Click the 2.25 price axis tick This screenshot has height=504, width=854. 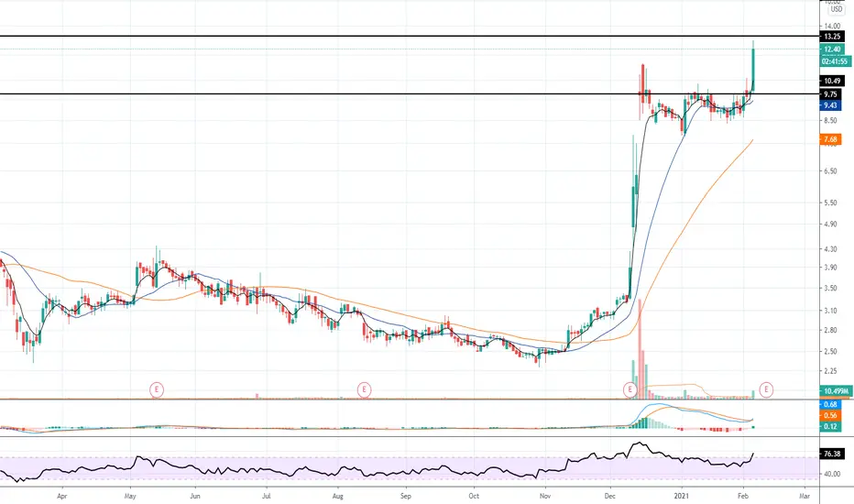[x=830, y=371]
